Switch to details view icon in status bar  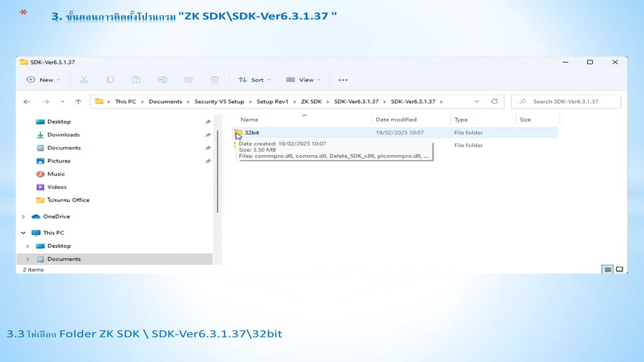[608, 269]
